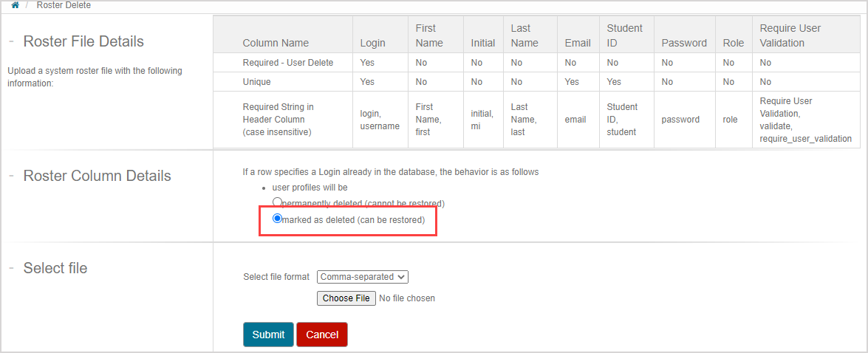
Task: Open the Comma-separated file format dropdown
Action: [362, 277]
